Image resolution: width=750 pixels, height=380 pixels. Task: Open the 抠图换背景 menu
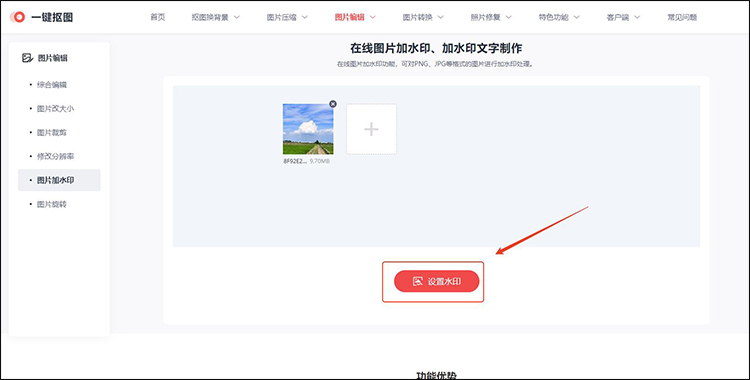click(210, 17)
